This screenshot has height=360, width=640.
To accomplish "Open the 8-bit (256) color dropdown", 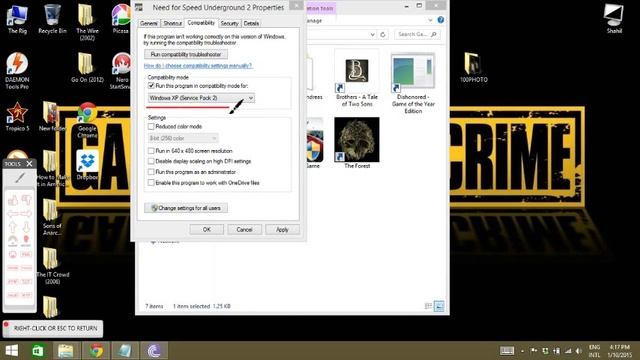I will [183, 138].
